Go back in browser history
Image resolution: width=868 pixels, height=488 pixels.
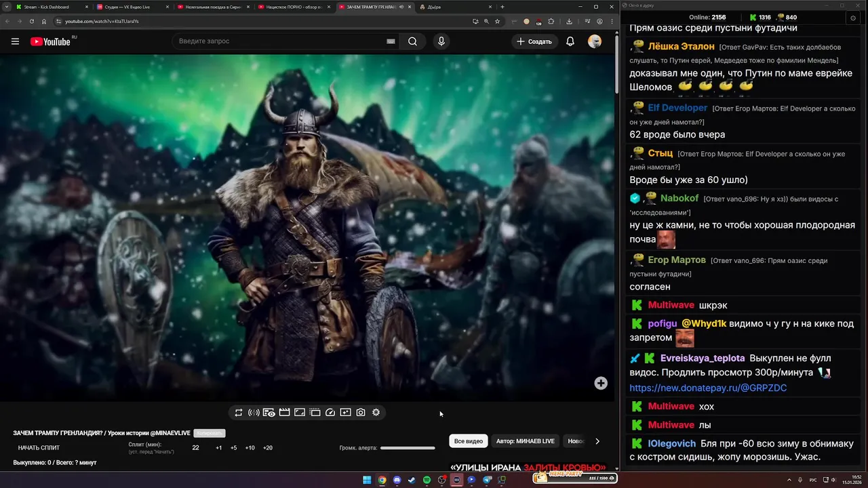7,21
